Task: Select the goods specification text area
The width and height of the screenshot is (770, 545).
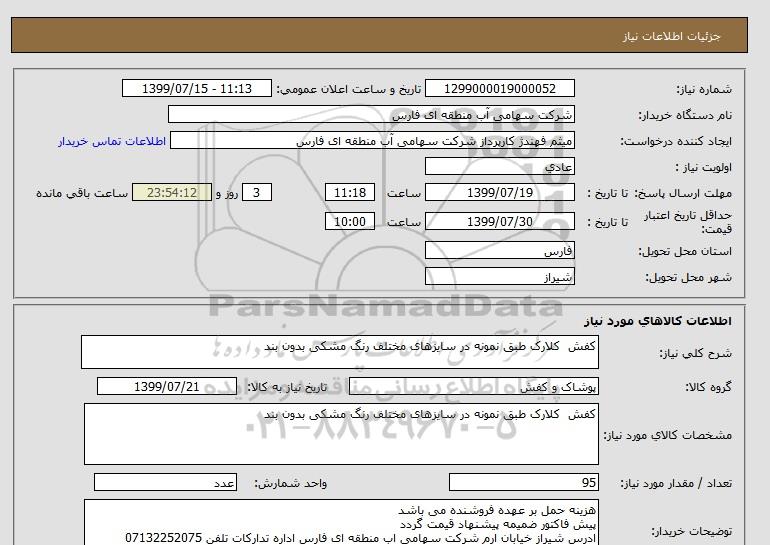Action: (x=341, y=434)
